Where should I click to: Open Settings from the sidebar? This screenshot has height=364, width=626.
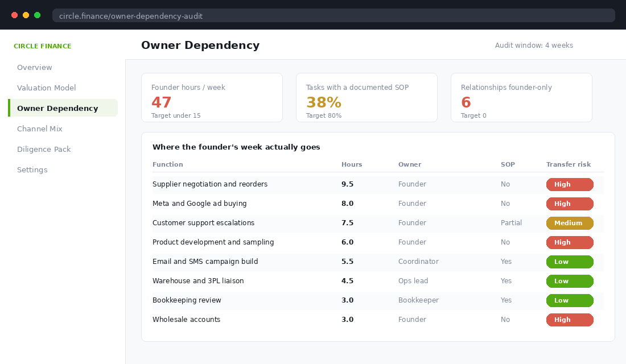click(x=32, y=169)
